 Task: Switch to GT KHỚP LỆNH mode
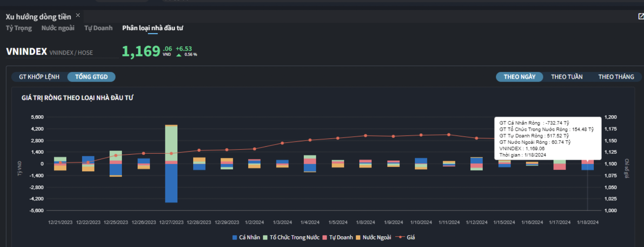click(x=39, y=77)
